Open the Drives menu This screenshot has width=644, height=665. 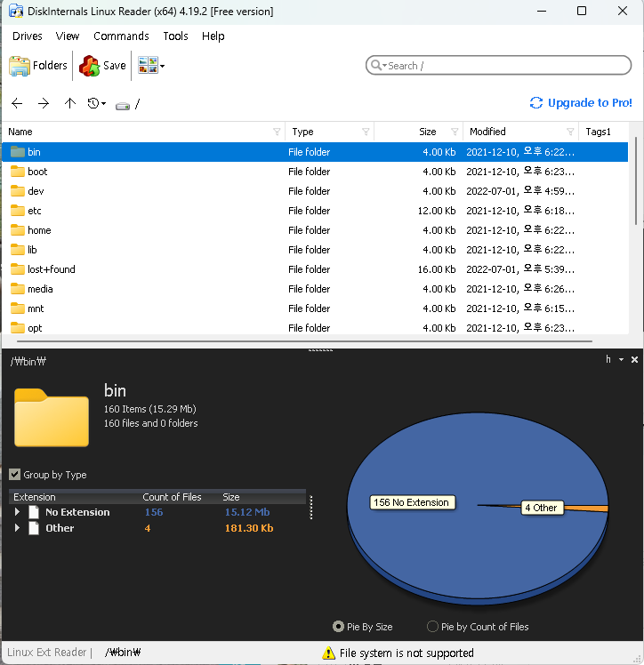[28, 36]
